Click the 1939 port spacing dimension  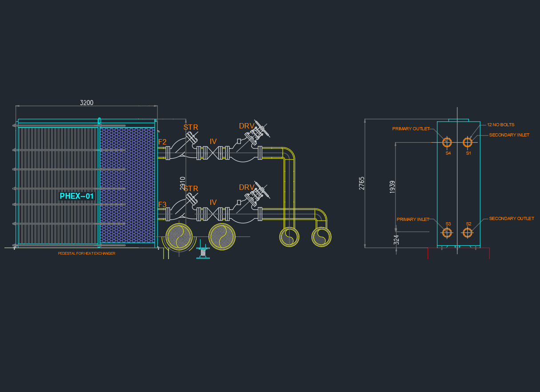tap(392, 187)
